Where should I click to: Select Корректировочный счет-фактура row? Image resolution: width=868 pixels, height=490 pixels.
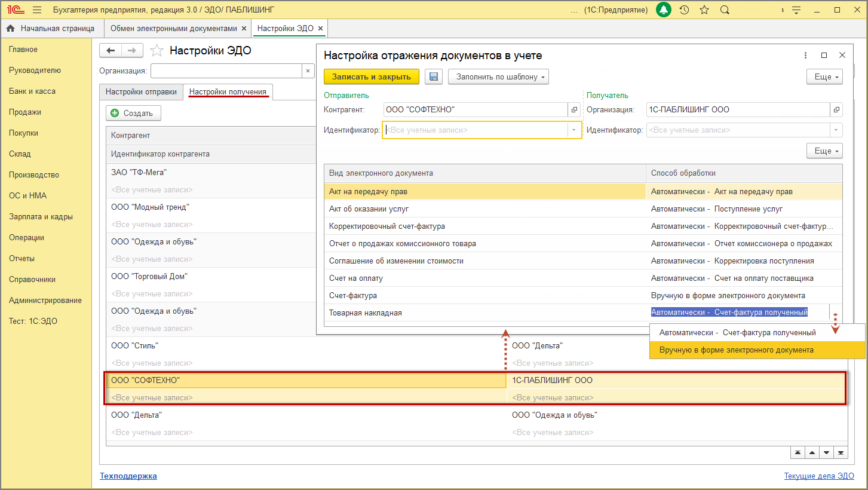coord(583,226)
